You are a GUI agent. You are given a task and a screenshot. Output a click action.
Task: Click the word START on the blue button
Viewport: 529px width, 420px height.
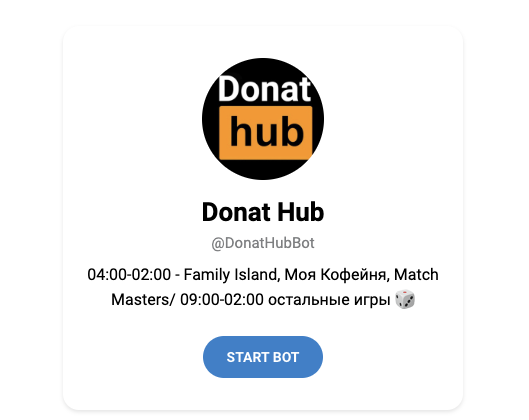click(x=246, y=357)
